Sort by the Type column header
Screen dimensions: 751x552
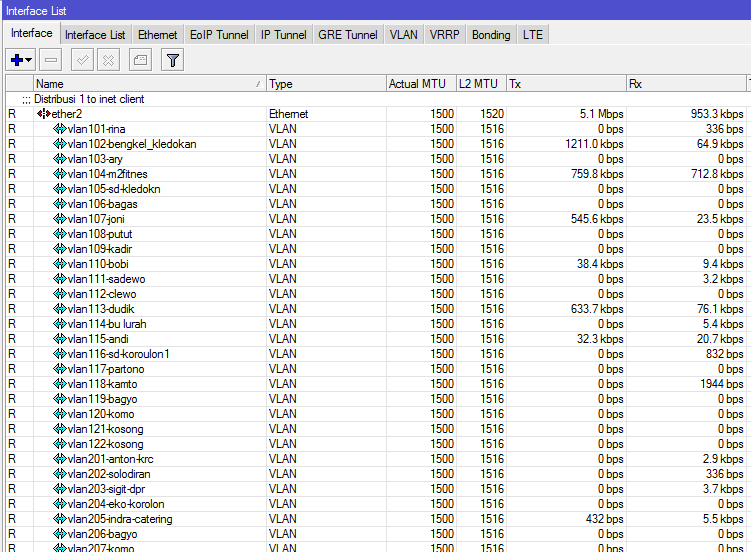tap(326, 84)
